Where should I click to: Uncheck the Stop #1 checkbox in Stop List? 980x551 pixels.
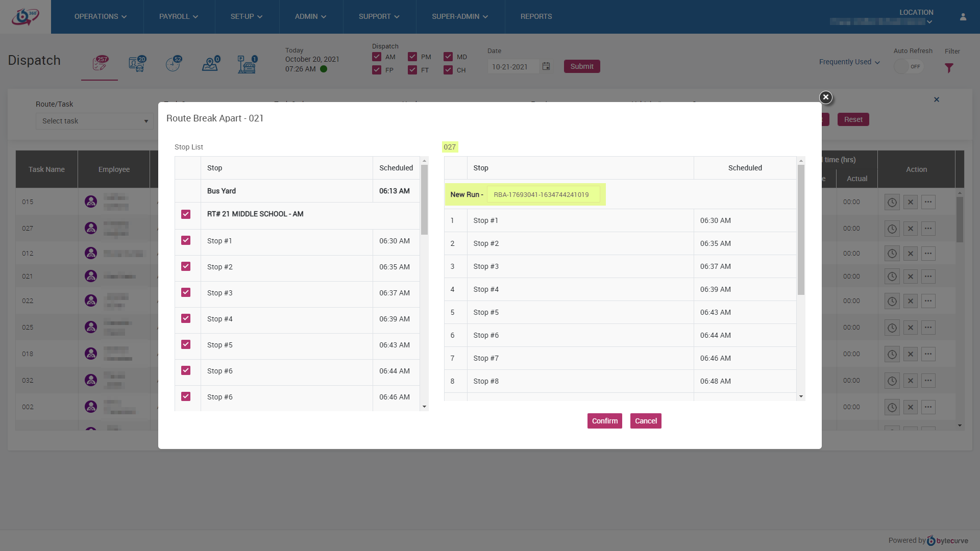pyautogui.click(x=186, y=240)
